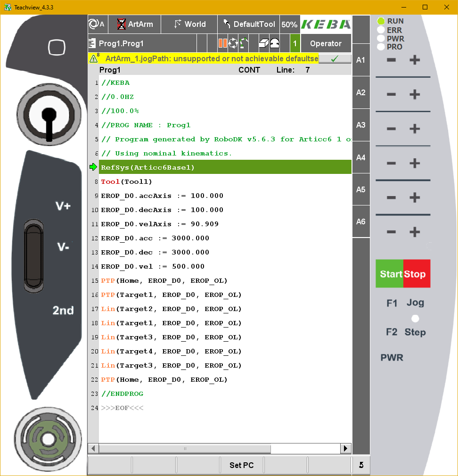Click the green robot arm status icon
Viewport: 458px width, 476px height.
click(243, 43)
